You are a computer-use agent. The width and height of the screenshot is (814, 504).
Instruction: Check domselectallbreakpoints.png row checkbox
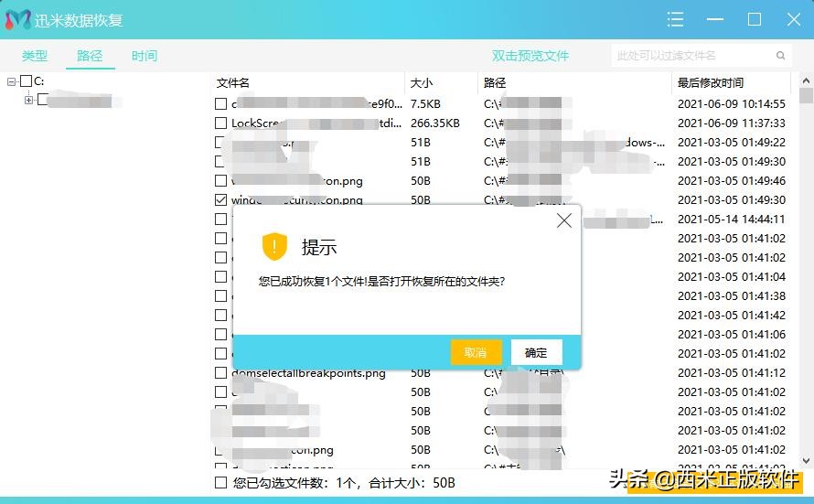click(220, 372)
